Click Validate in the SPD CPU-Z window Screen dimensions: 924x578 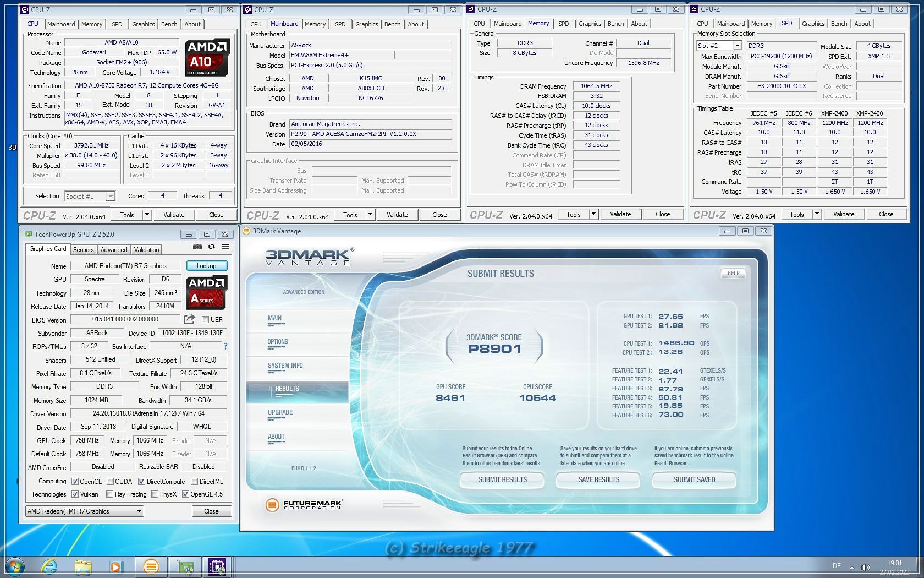(x=844, y=214)
